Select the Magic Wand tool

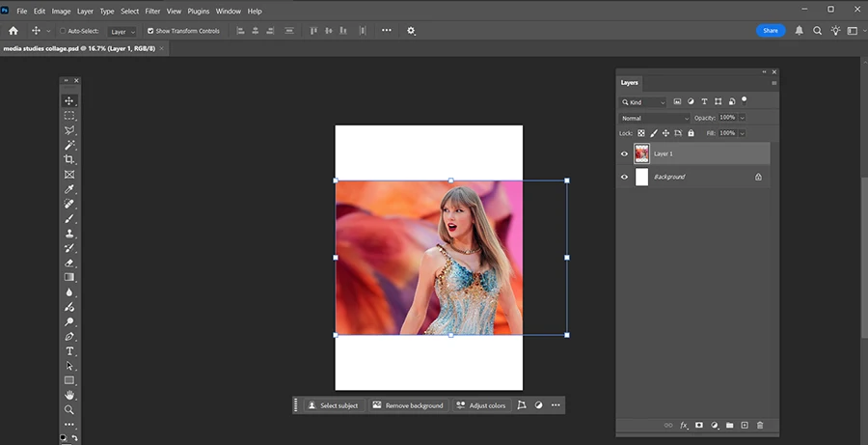tap(69, 145)
